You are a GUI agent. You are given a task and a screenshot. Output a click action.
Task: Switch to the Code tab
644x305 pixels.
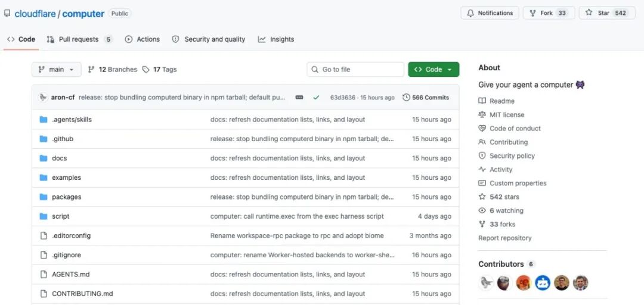click(21, 39)
